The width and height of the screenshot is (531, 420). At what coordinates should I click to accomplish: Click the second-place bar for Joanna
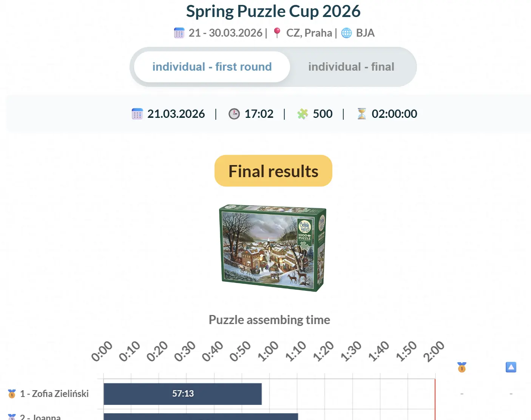tap(201, 417)
